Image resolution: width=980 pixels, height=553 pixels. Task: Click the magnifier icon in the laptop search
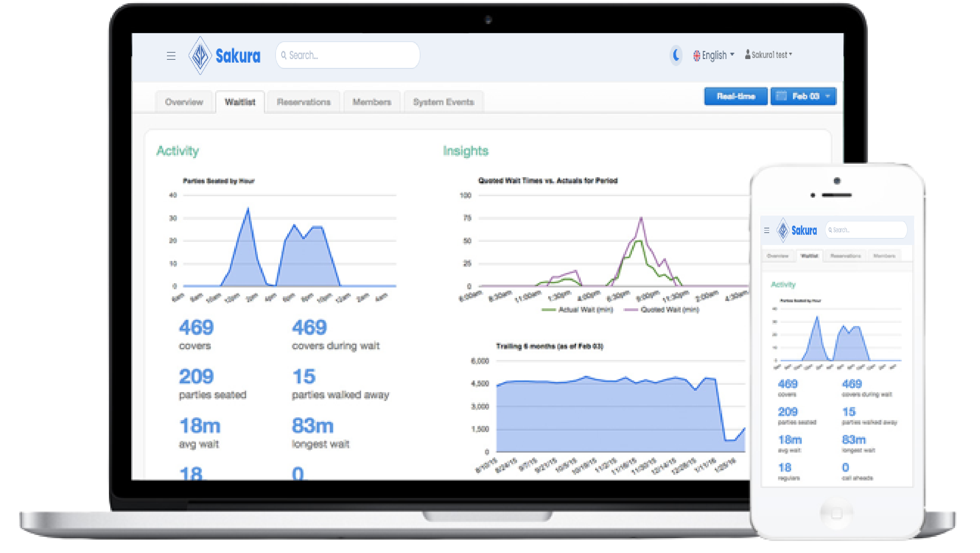(283, 56)
